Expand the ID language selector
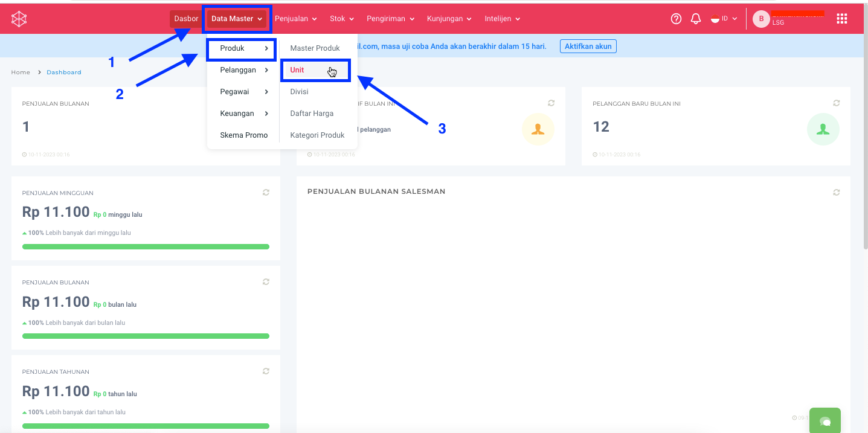 click(x=724, y=19)
